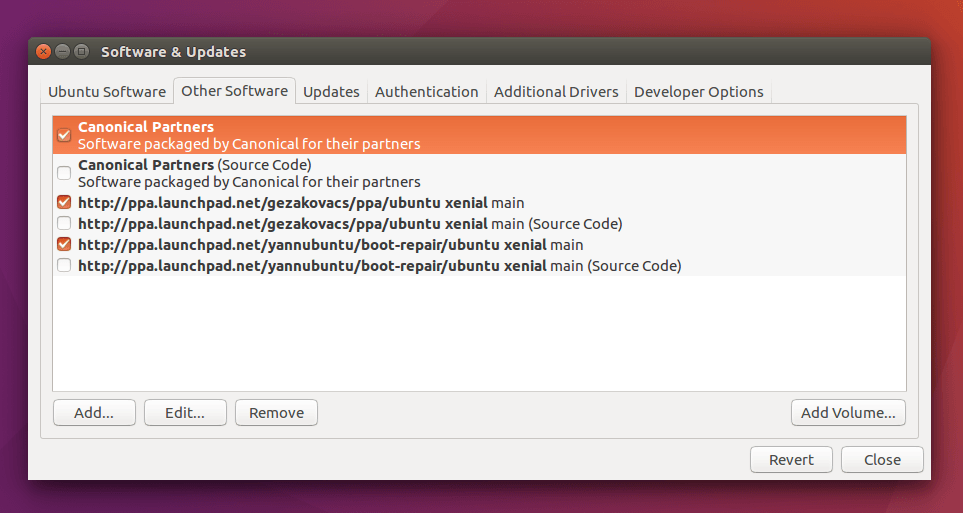
Task: Disable the gezakovacs ppa xenial main checkbox
Action: [x=64, y=202]
